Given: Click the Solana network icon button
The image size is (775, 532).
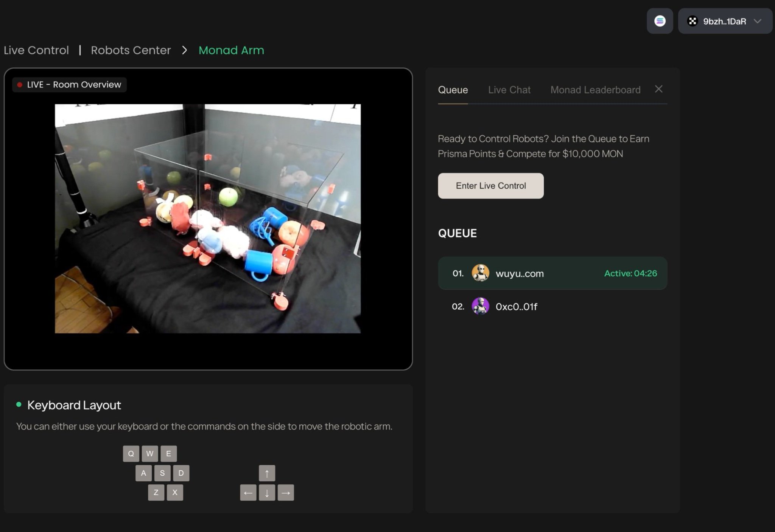Looking at the screenshot, I should 660,21.
